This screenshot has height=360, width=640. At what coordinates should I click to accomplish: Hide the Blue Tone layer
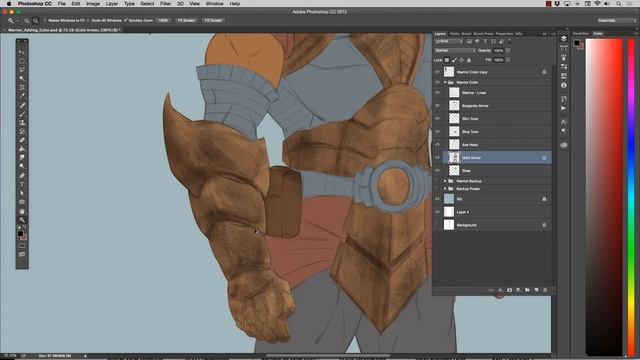[437, 132]
